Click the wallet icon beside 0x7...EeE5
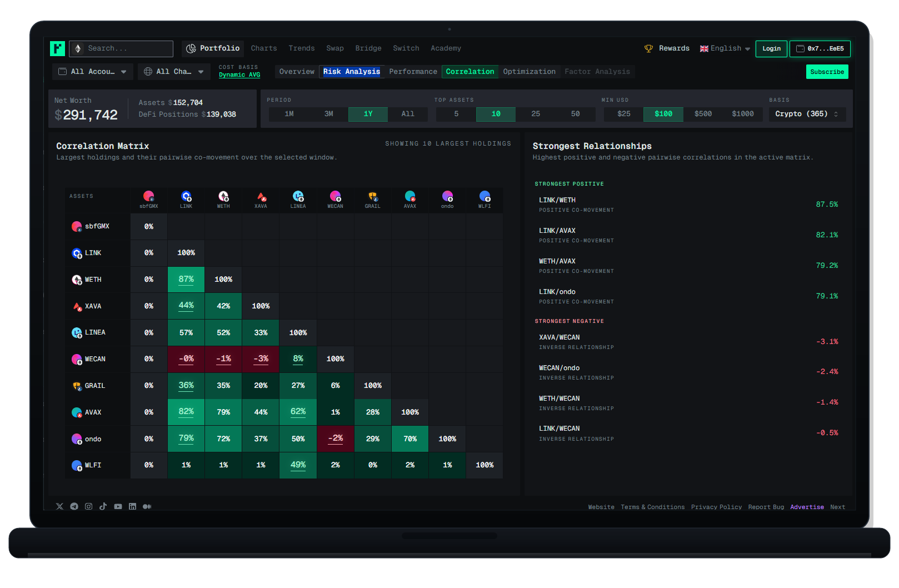The height and width of the screenshot is (588, 899). pos(800,48)
